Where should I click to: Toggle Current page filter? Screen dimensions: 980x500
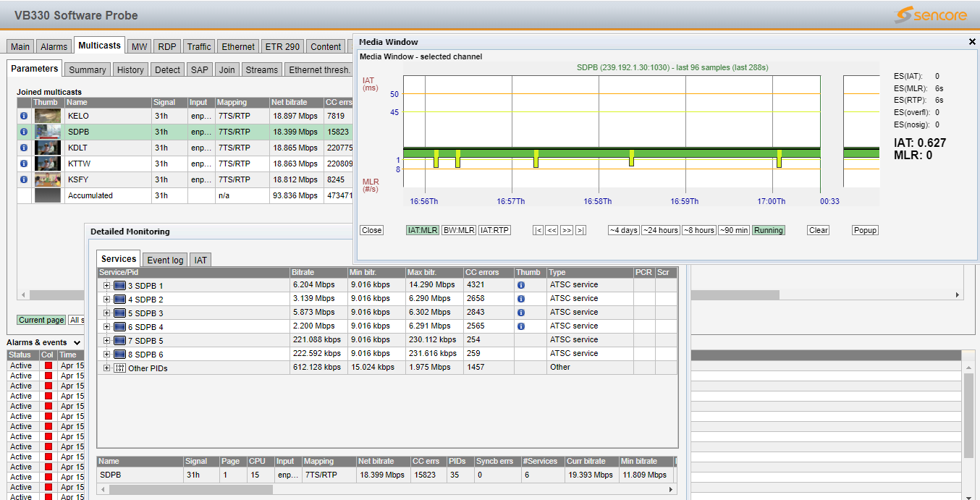[x=41, y=320]
